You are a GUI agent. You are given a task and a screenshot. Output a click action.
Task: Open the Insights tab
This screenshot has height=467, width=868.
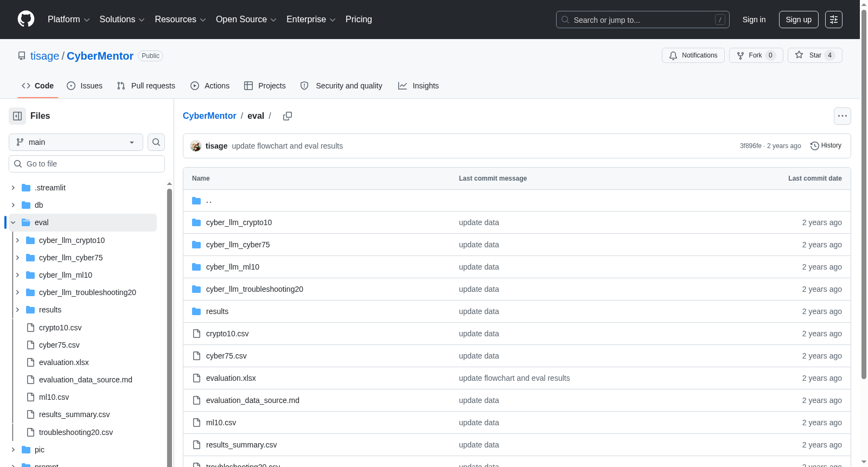pyautogui.click(x=418, y=86)
